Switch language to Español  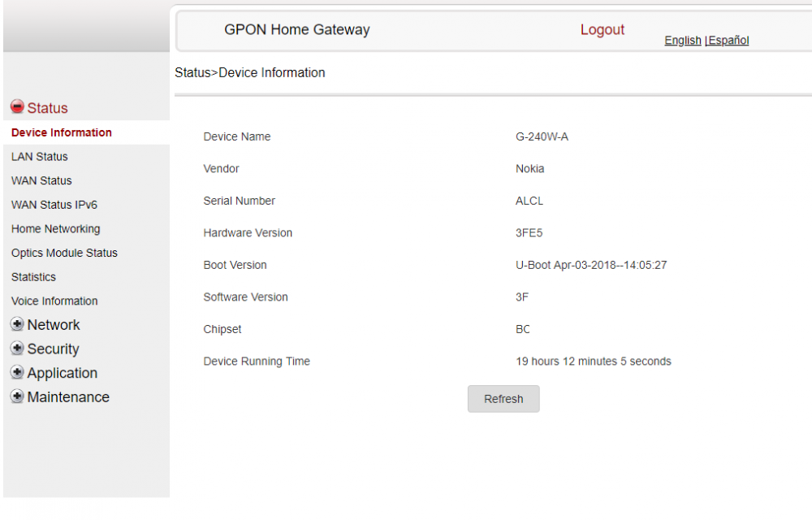728,41
